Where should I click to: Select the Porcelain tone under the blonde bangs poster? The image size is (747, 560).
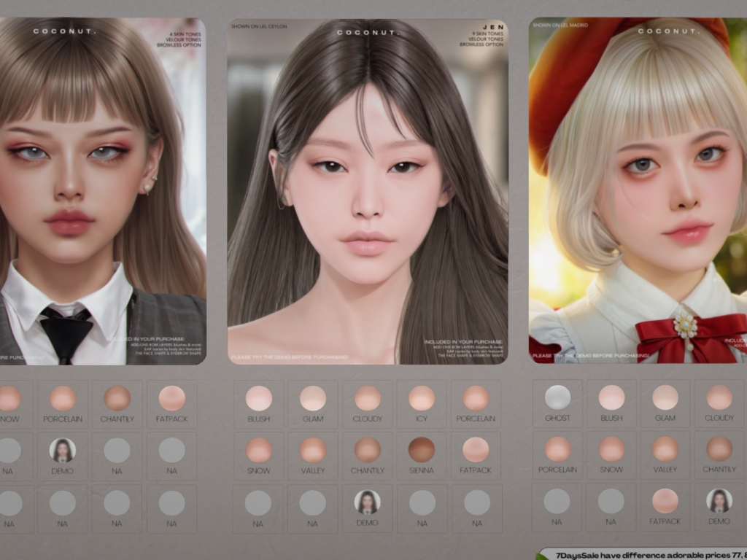[63, 398]
